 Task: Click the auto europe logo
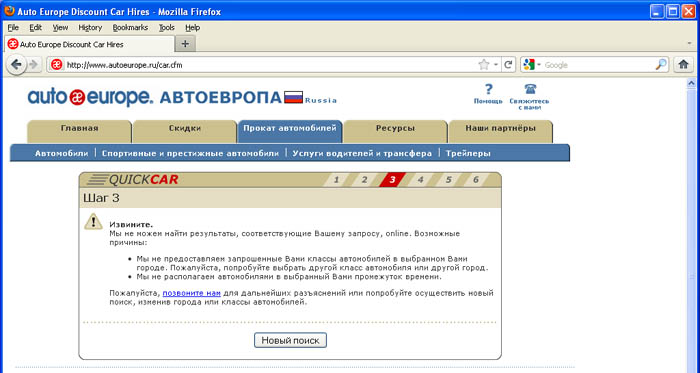click(x=91, y=97)
